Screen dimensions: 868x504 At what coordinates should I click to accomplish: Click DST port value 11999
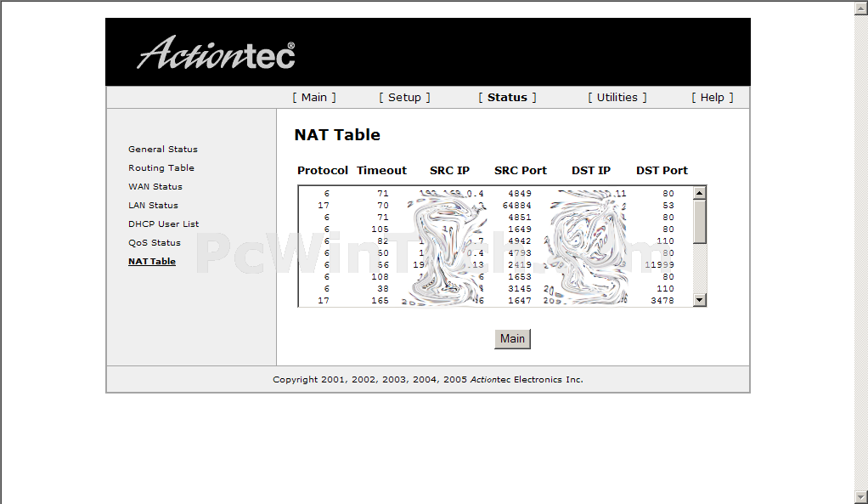[x=659, y=264]
